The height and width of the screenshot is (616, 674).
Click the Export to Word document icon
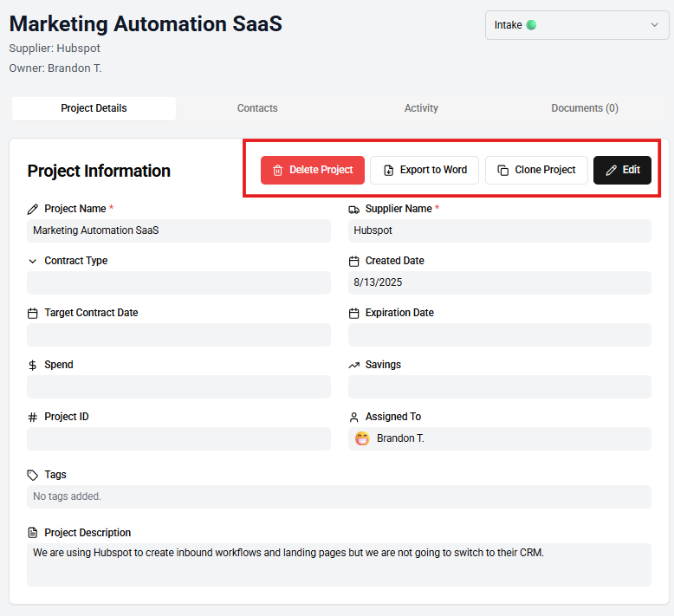coord(388,171)
